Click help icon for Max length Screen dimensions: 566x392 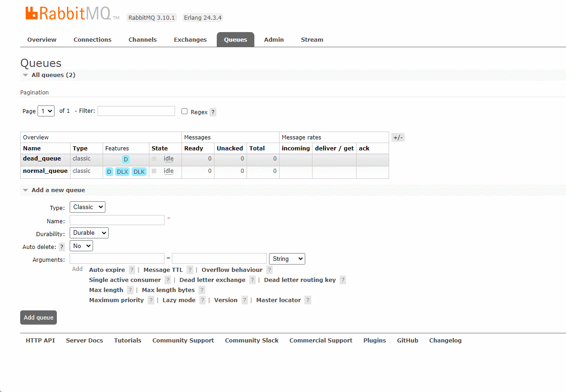pos(130,290)
